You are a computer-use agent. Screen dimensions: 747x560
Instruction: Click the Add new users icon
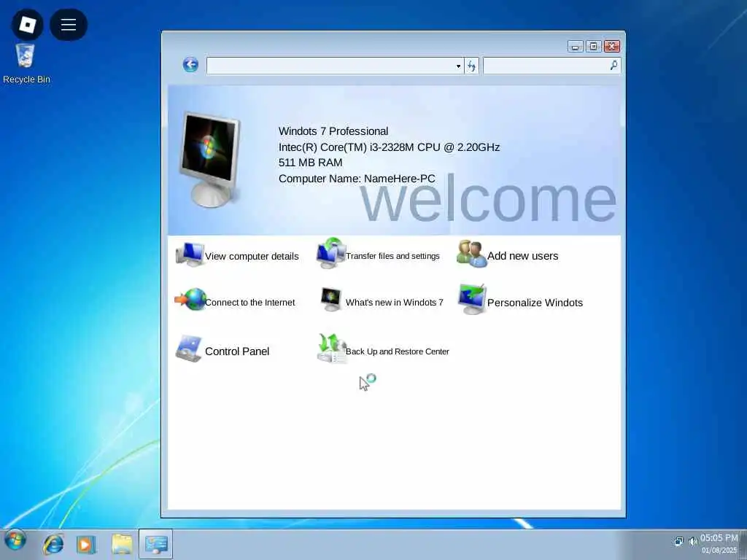(x=471, y=254)
